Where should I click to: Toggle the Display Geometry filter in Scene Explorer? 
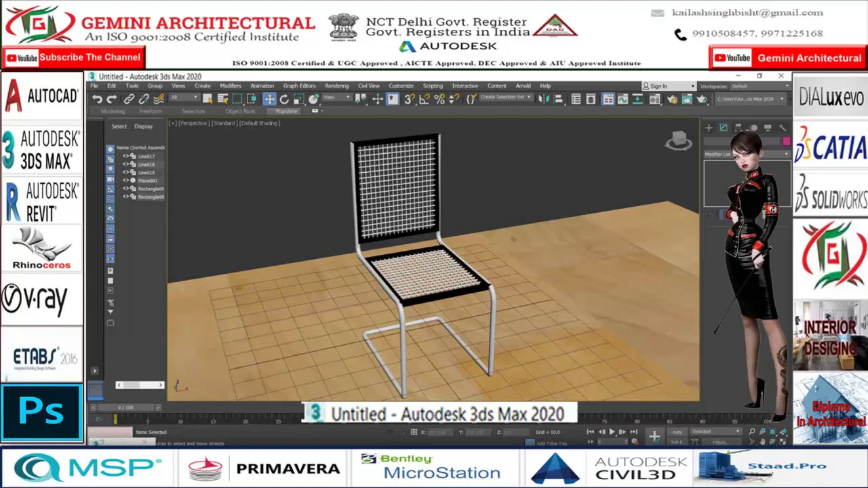pos(111,149)
